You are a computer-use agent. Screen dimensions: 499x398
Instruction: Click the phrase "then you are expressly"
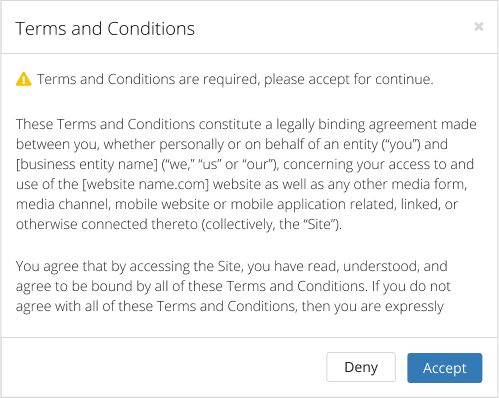373,306
